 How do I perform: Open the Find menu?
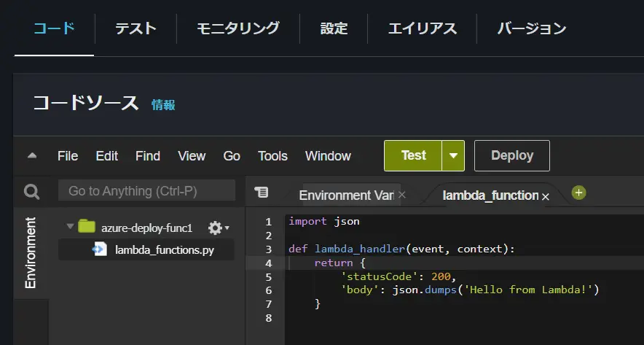coord(148,156)
